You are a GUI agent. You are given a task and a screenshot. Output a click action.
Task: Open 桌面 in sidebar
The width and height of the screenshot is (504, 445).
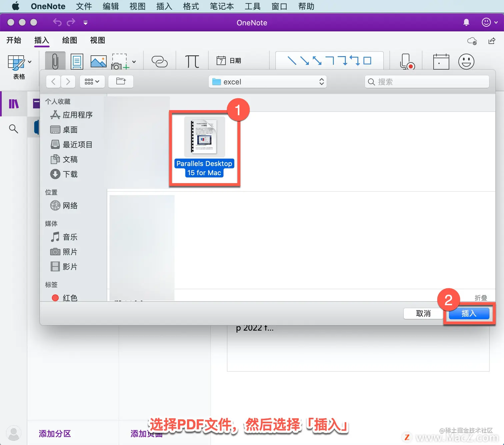tap(64, 130)
